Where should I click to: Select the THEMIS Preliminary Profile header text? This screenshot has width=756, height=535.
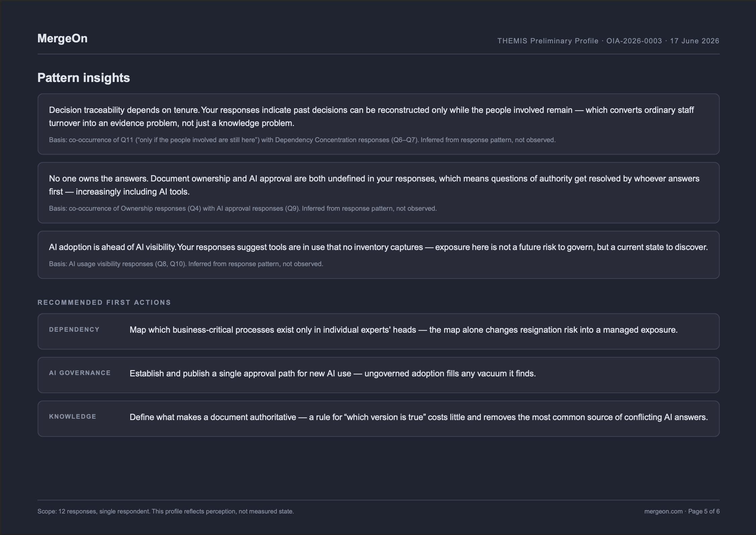(548, 41)
